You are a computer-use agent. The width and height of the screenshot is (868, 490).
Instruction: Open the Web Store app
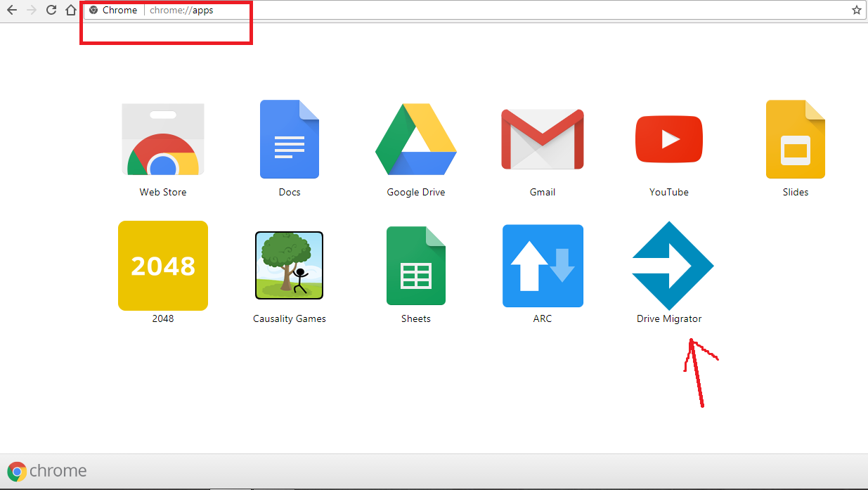[x=162, y=138]
